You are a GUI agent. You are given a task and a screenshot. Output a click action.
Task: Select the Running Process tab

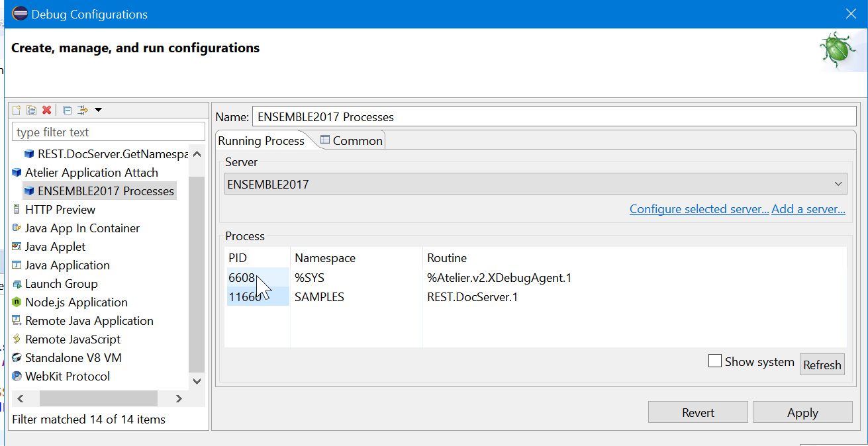click(x=261, y=141)
